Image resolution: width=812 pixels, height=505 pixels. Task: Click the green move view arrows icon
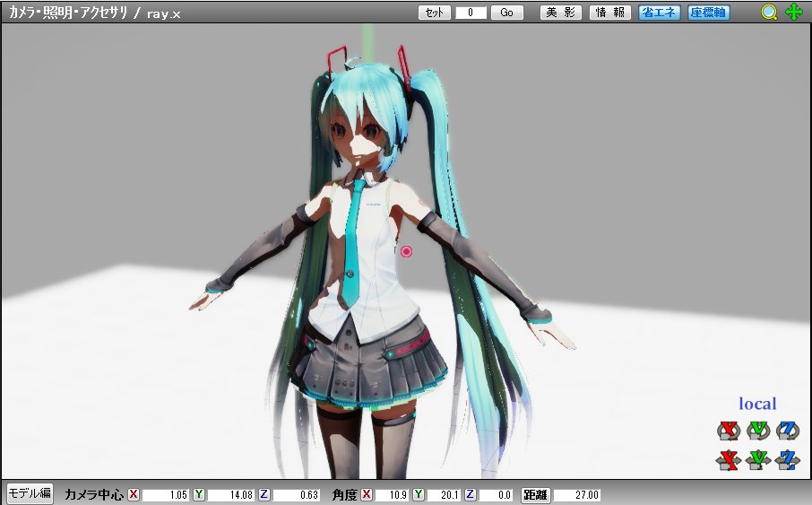pyautogui.click(x=793, y=12)
